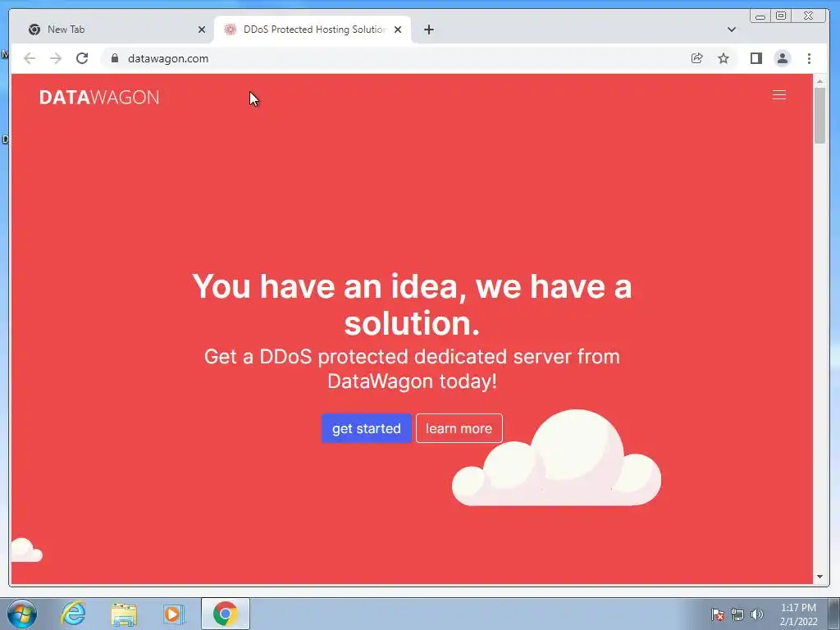Click the vertical scrollbar thumb

pos(819,115)
